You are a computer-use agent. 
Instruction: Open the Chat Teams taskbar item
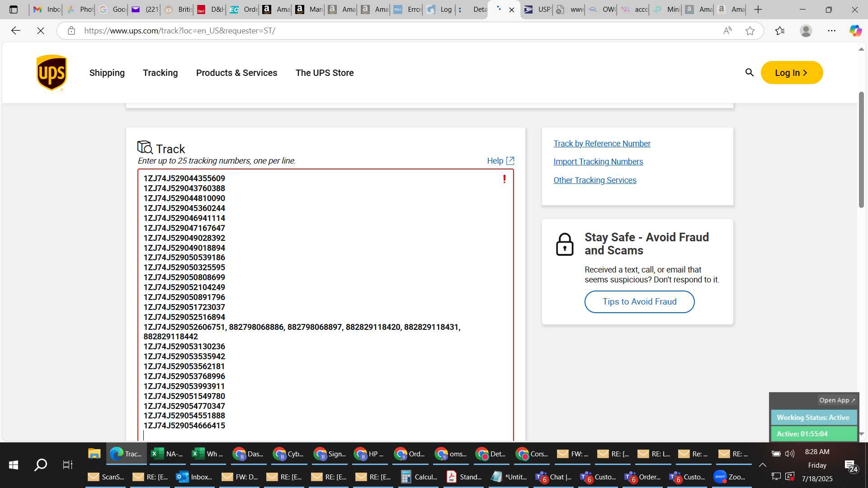pyautogui.click(x=554, y=477)
